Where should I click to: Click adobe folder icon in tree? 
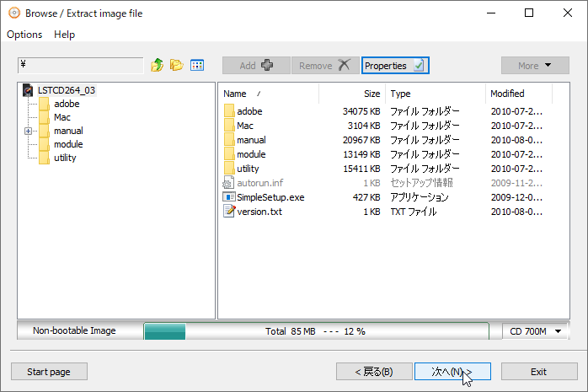(x=44, y=104)
